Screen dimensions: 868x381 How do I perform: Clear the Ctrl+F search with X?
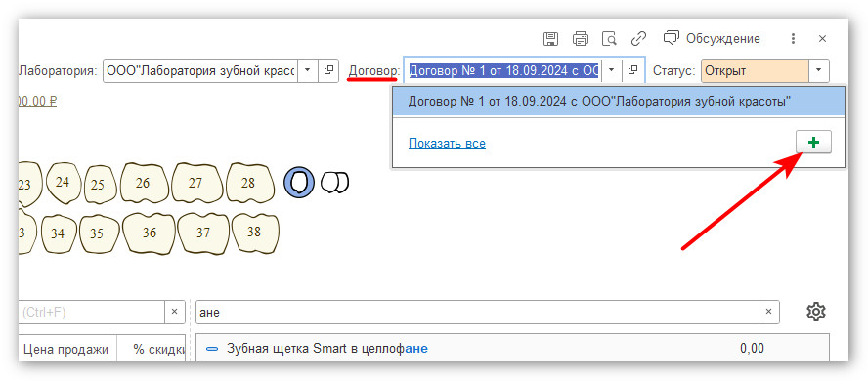coord(174,312)
